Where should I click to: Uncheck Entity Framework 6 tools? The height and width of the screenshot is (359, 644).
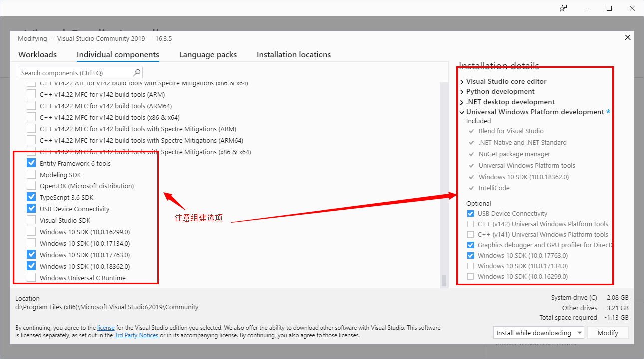pyautogui.click(x=31, y=163)
